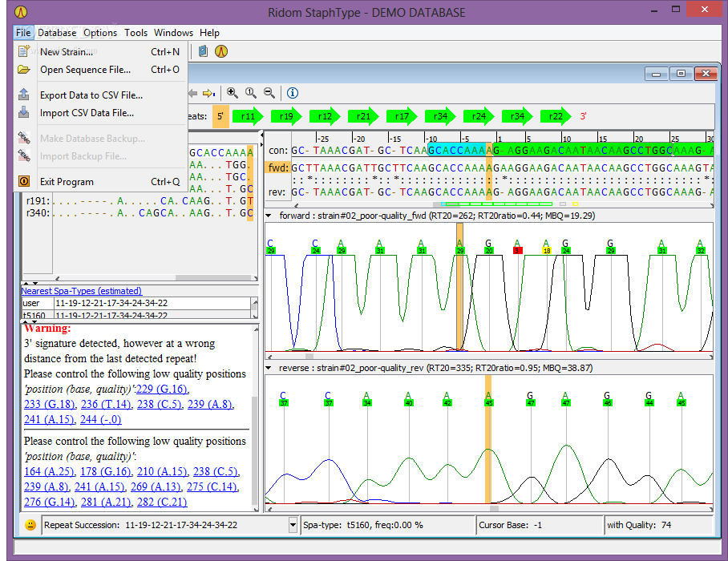The height and width of the screenshot is (561, 728).
Task: Choose Export Data to CSV File...
Action: 101,95
